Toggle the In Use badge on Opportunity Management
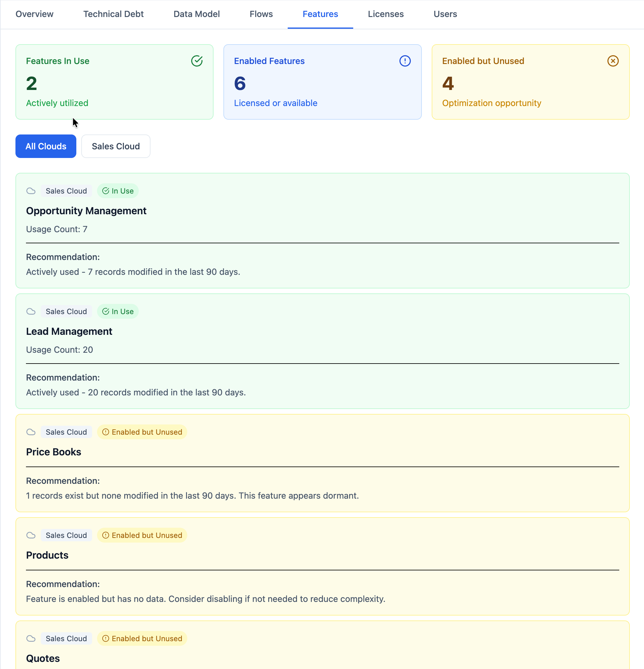 (118, 191)
